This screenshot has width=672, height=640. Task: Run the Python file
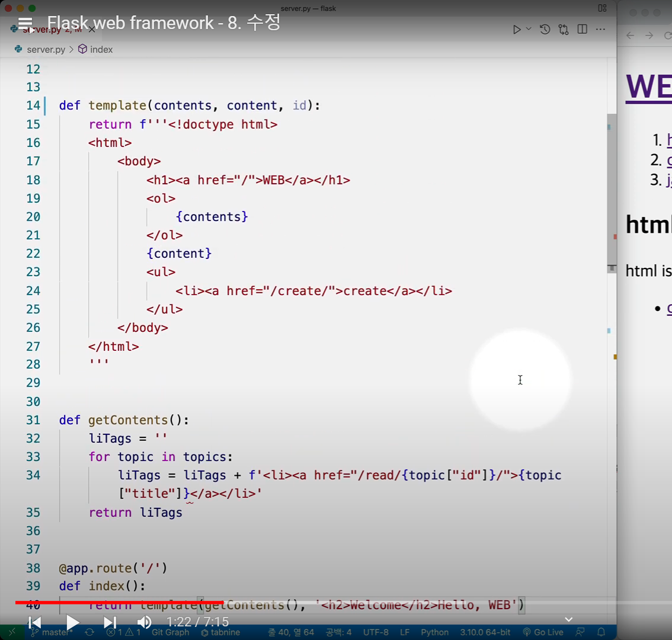click(517, 30)
